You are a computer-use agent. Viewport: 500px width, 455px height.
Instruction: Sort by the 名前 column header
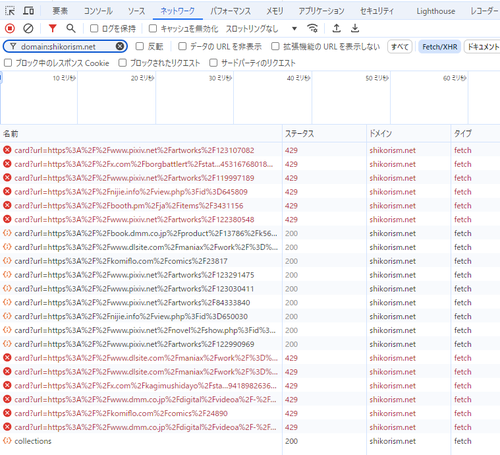point(141,134)
